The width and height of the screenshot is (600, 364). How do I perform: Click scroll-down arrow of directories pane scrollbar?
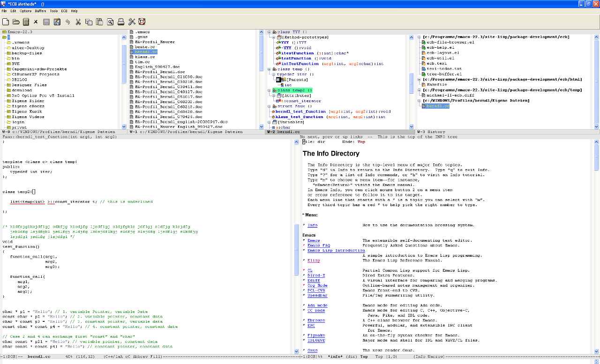[x=123, y=126]
